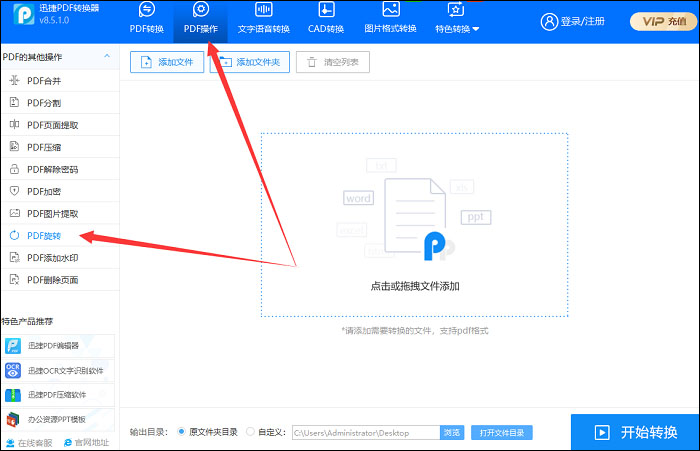
Task: Click the PDF解除密码 lock icon
Action: 14,169
